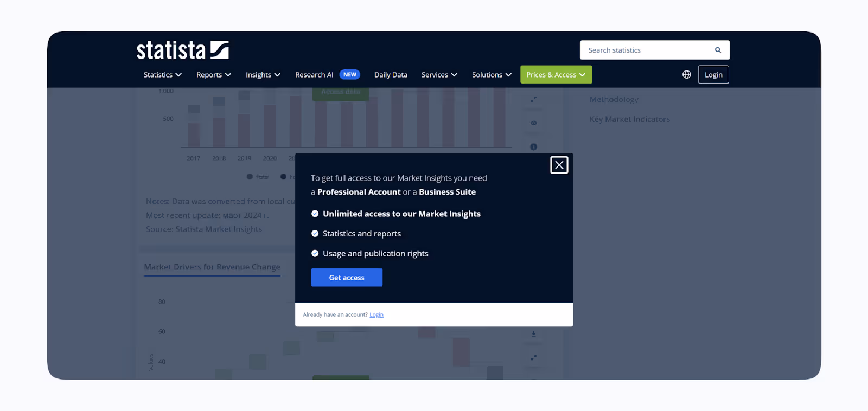Screen dimensions: 868x411
Task: Expand the Reports menu
Action: pyautogui.click(x=214, y=75)
